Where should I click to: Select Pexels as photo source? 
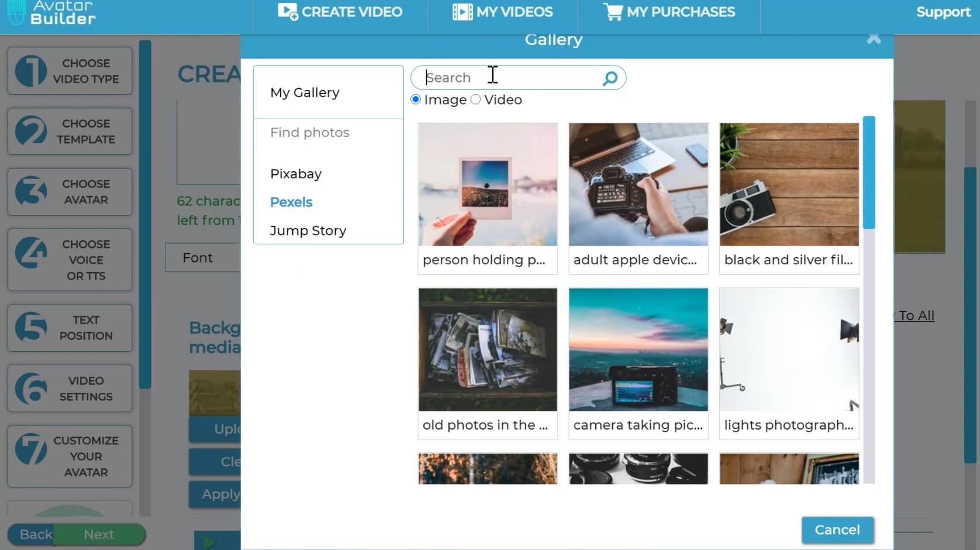[x=291, y=202]
